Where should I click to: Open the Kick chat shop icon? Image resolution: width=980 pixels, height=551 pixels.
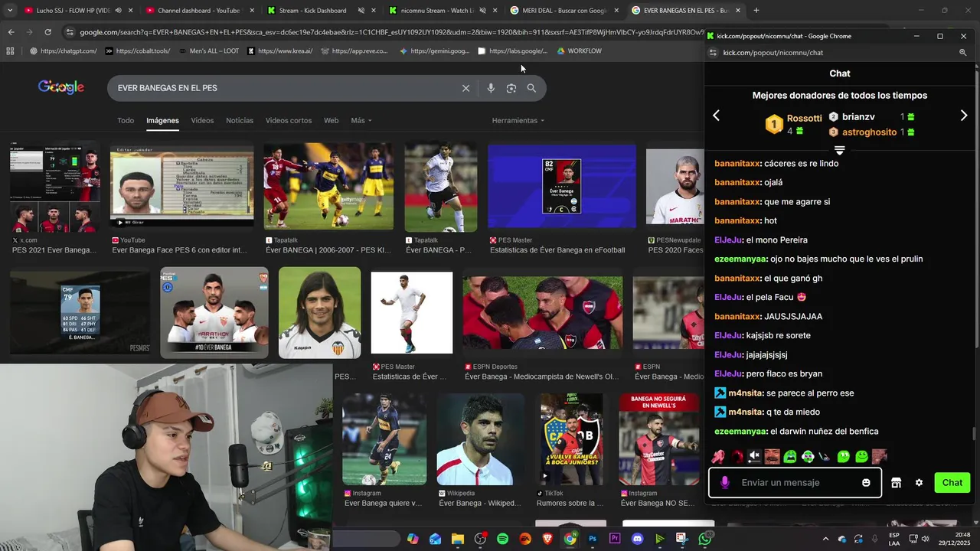pos(896,483)
